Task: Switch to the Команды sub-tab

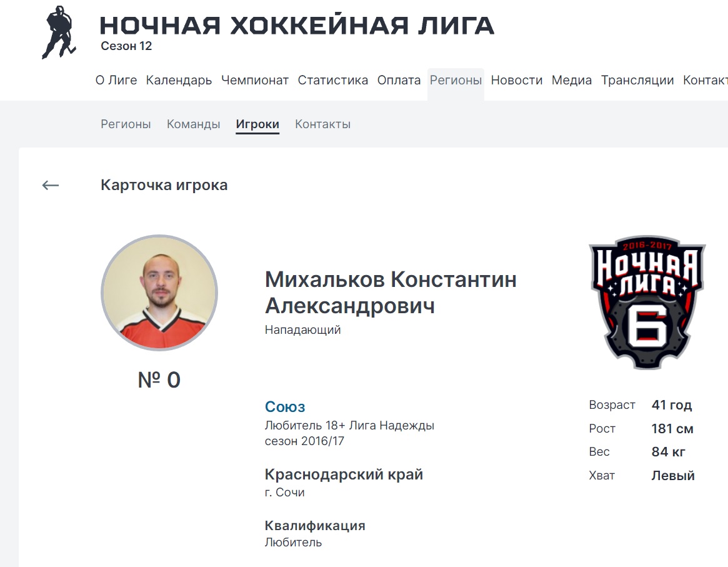Action: [194, 124]
